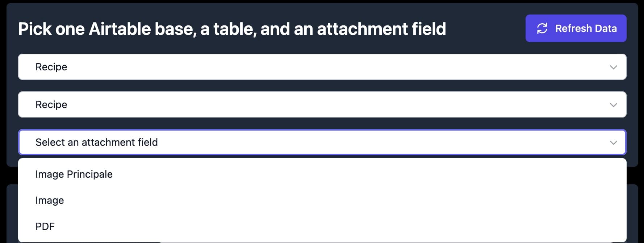Open the table selection dropdown
Screen dimensions: 644x243
coord(322,104)
